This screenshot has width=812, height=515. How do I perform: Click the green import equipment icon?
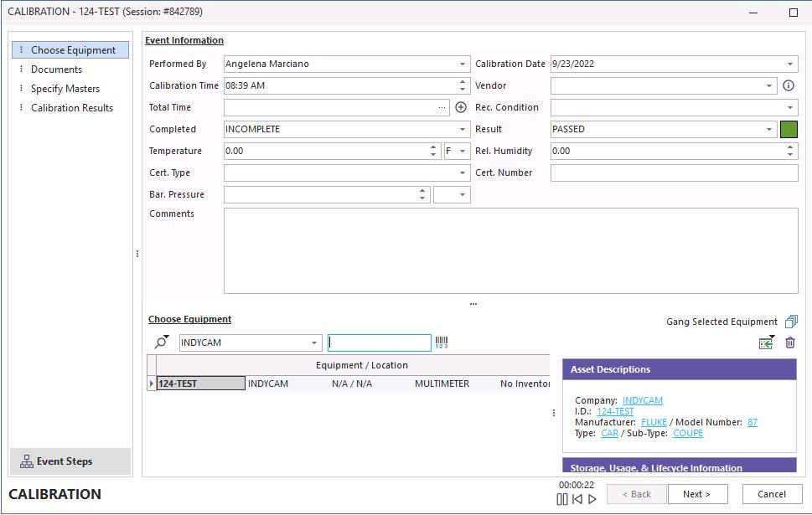tap(766, 342)
